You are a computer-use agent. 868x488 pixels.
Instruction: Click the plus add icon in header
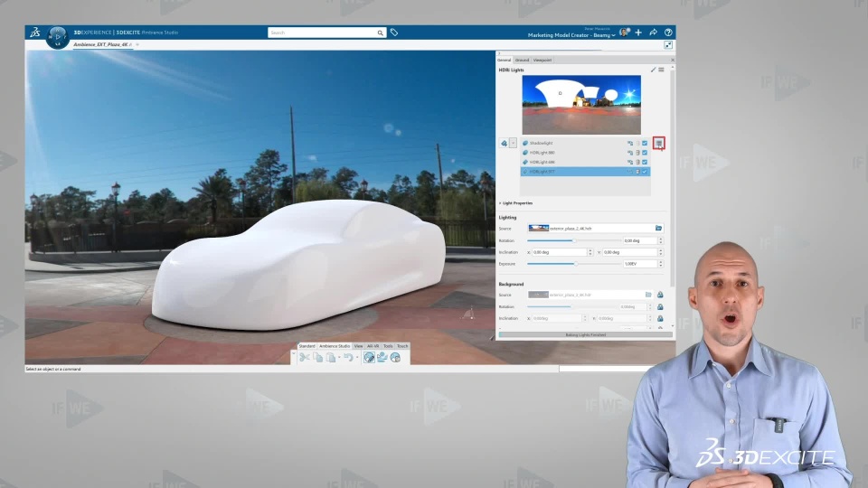638,33
